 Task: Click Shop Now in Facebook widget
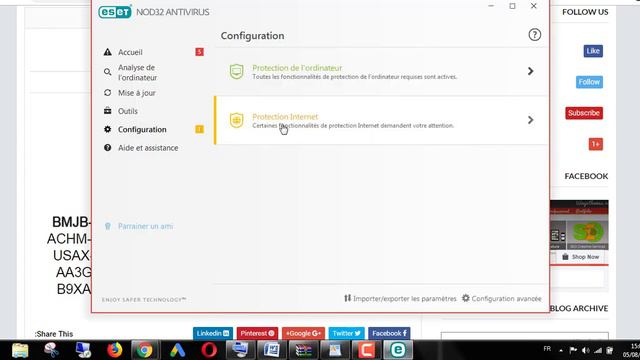tap(581, 257)
